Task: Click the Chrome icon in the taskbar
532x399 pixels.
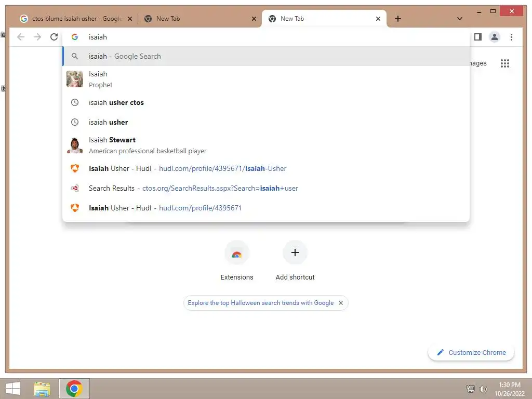Action: [74, 389]
